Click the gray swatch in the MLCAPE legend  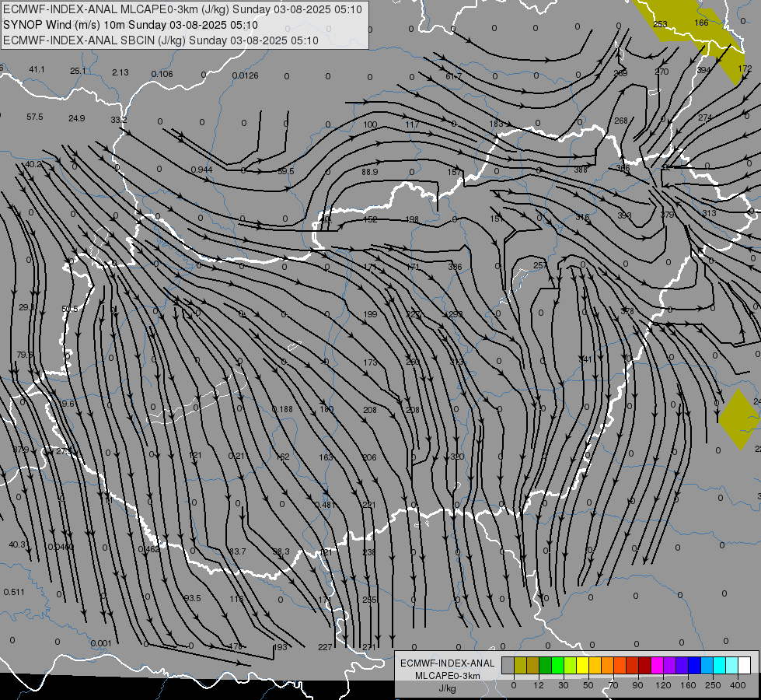[x=508, y=665]
